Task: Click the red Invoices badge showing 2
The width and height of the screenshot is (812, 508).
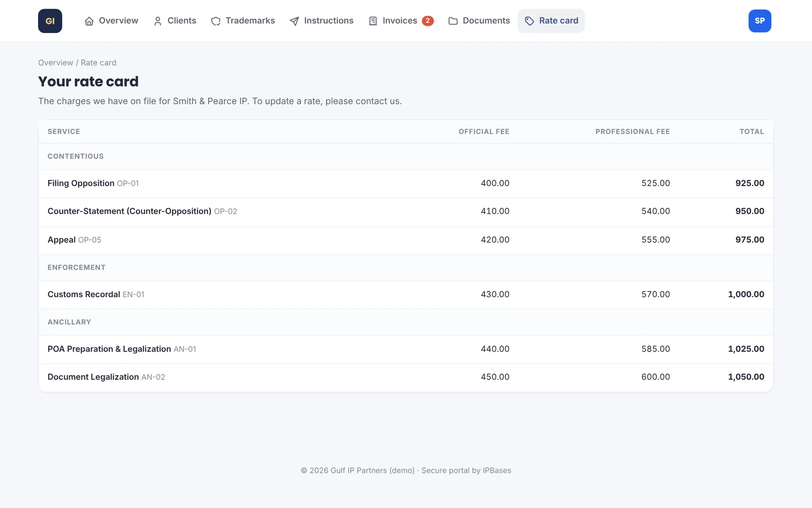Action: click(x=428, y=21)
